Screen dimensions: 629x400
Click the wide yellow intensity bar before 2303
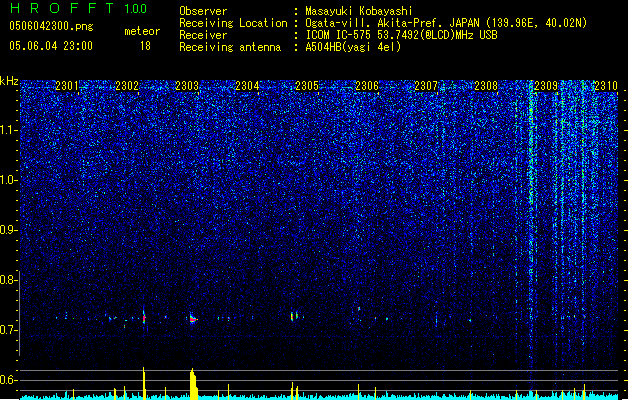[194, 384]
